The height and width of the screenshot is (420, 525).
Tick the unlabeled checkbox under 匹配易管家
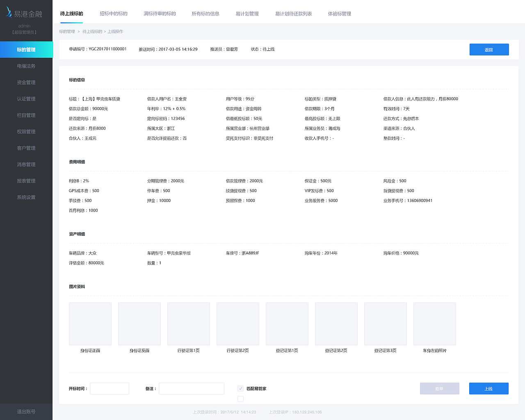pyautogui.click(x=241, y=399)
